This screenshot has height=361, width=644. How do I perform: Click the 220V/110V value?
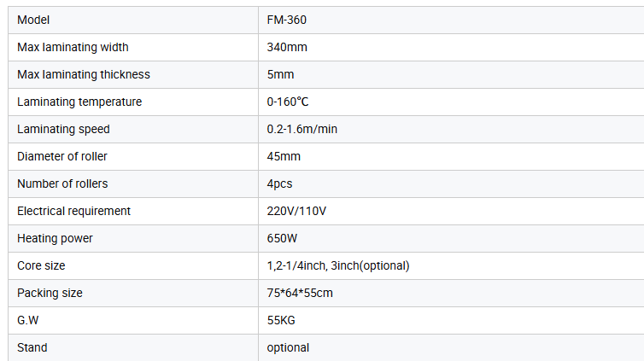click(296, 211)
